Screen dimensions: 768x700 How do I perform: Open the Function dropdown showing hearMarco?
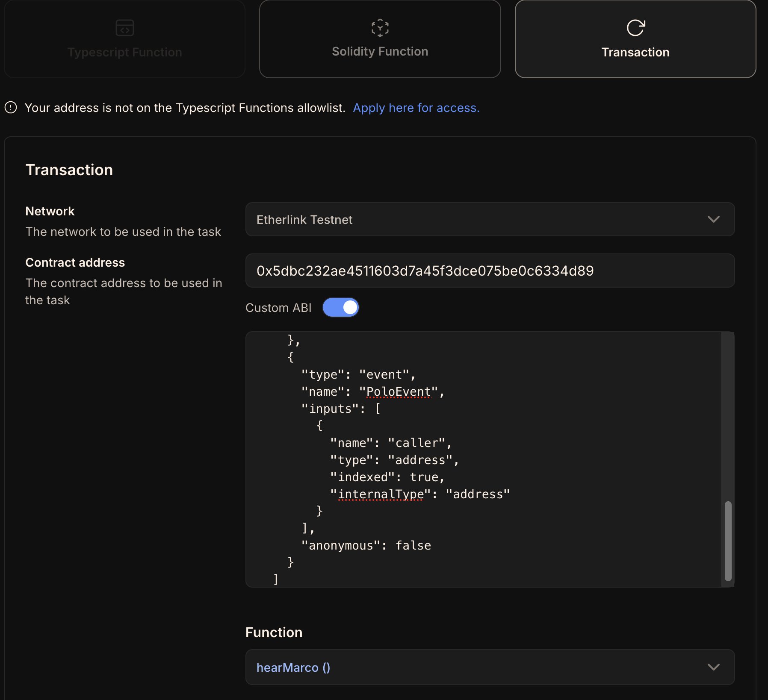point(490,667)
